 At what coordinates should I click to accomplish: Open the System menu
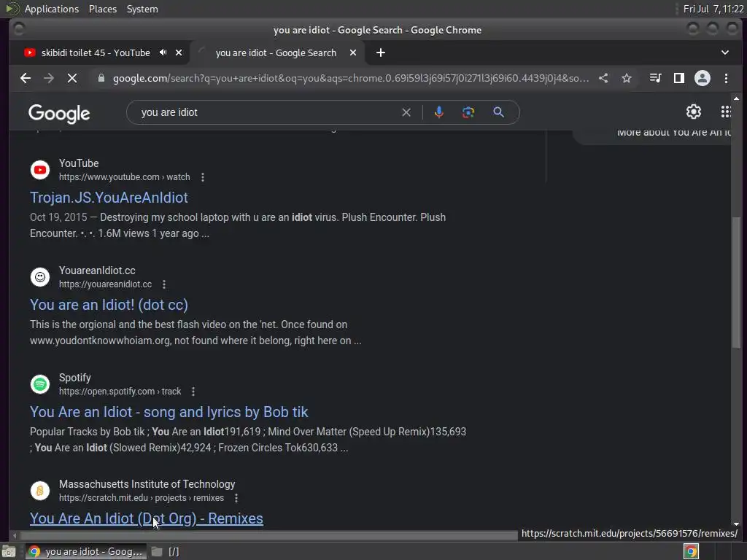142,9
